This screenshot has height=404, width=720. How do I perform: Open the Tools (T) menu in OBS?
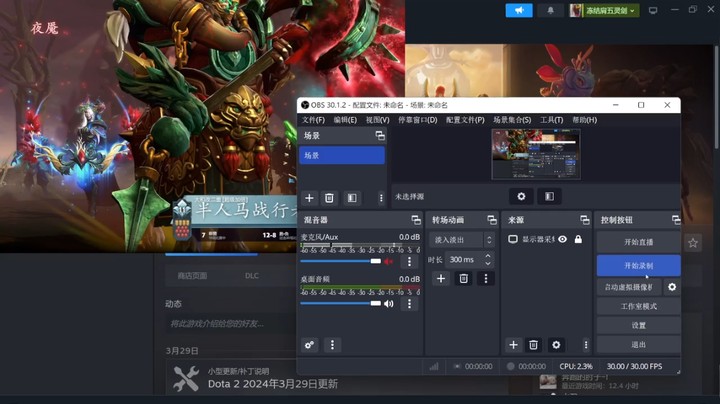tap(551, 120)
